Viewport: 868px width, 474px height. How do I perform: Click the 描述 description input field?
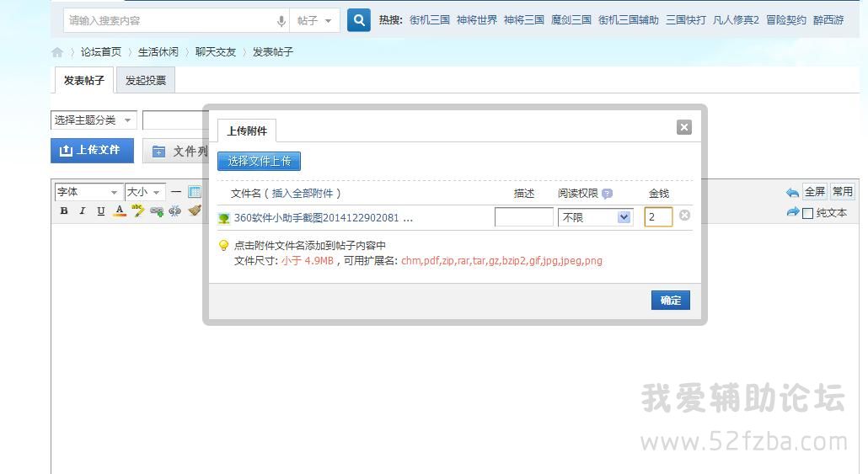pyautogui.click(x=523, y=217)
